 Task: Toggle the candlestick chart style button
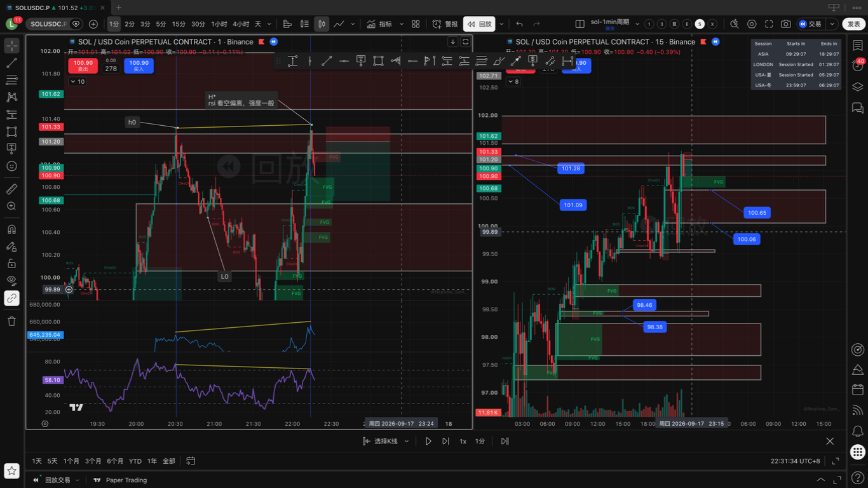[322, 24]
